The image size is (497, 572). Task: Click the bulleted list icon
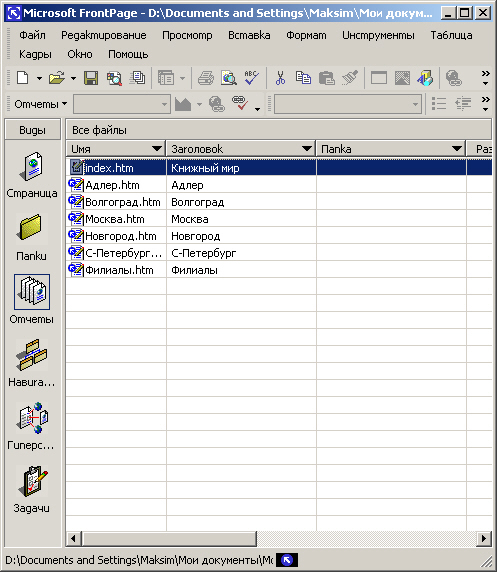click(x=439, y=104)
